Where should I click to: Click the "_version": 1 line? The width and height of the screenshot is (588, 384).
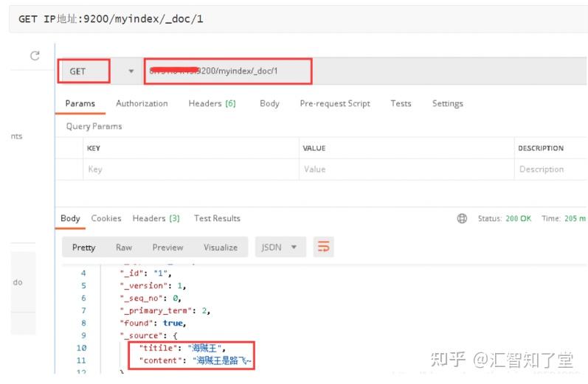(x=153, y=286)
